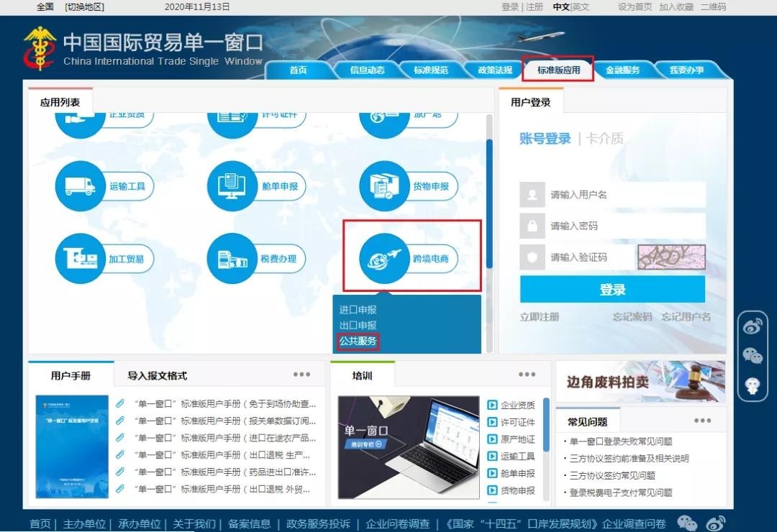Open more options dots in 培训 panel

527,375
